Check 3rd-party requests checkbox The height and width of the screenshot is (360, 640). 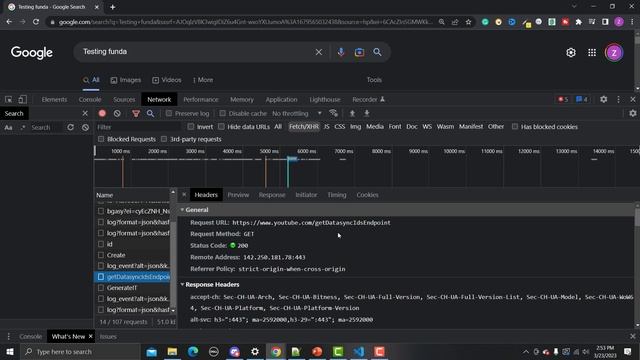[164, 139]
